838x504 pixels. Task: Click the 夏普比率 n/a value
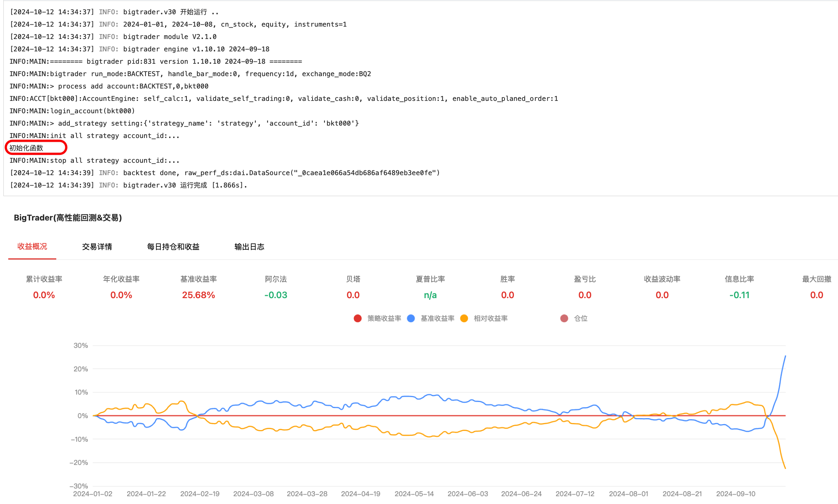[430, 295]
